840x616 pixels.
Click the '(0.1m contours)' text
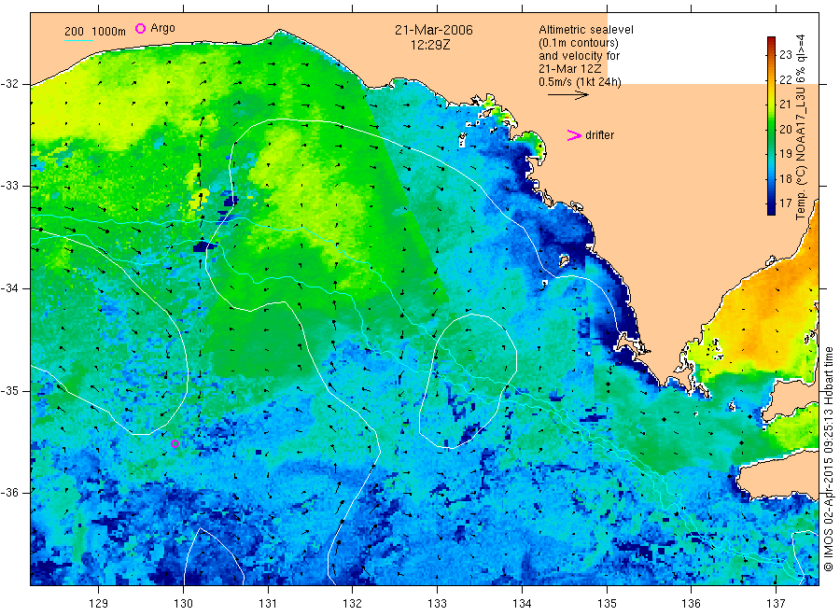click(579, 43)
